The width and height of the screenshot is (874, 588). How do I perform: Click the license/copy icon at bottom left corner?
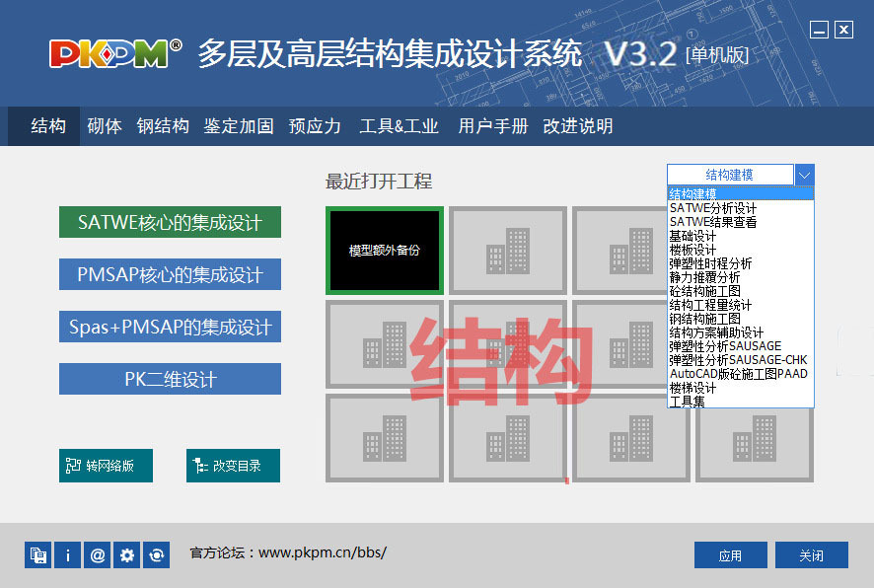37,554
